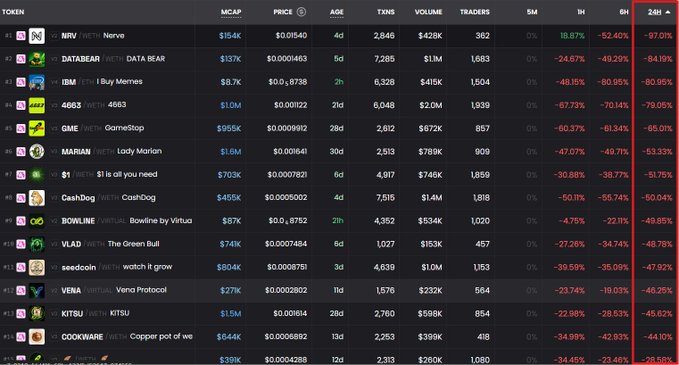Viewport: 679px width, 365px height.
Task: Click the $1.5M market cap for KITSU
Action: (230, 314)
